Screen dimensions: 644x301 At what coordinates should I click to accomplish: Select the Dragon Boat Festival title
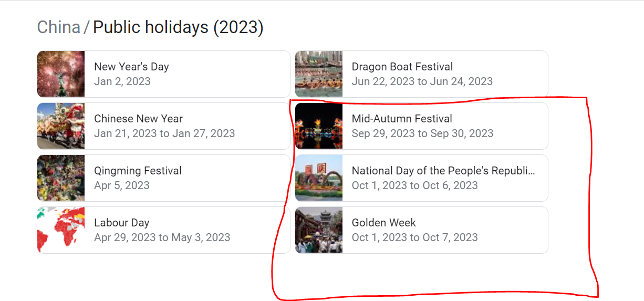pos(402,67)
